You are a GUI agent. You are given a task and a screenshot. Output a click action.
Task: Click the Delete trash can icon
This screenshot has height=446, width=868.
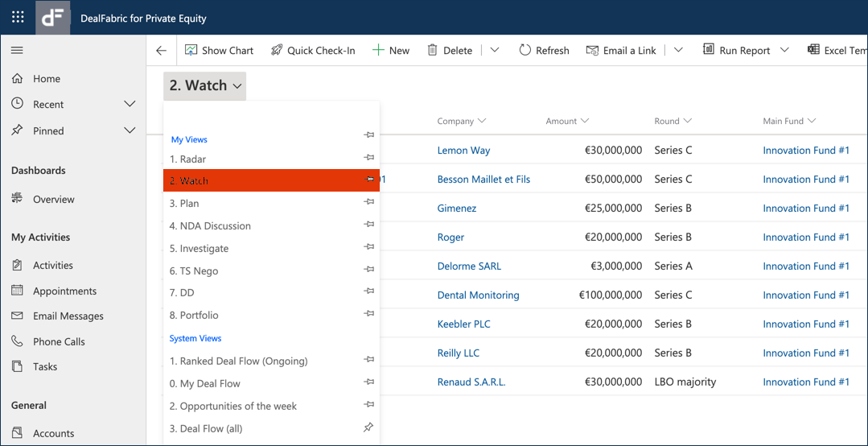[x=432, y=51]
